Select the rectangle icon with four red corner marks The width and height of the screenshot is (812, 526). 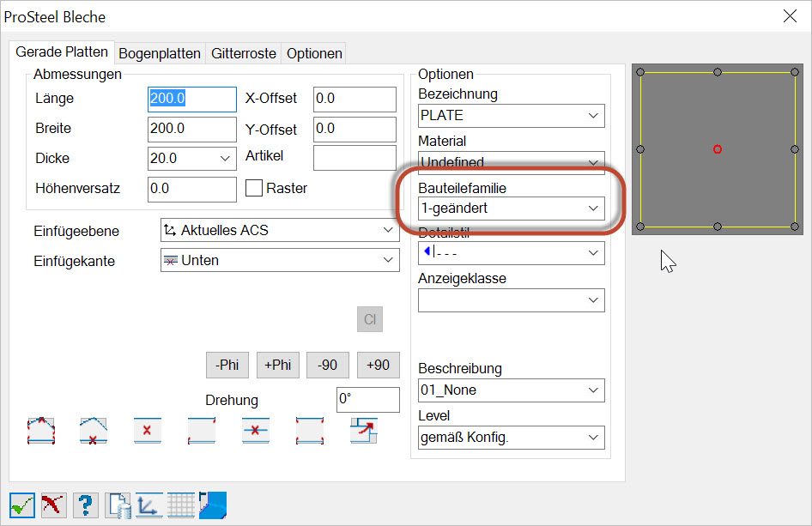point(310,431)
